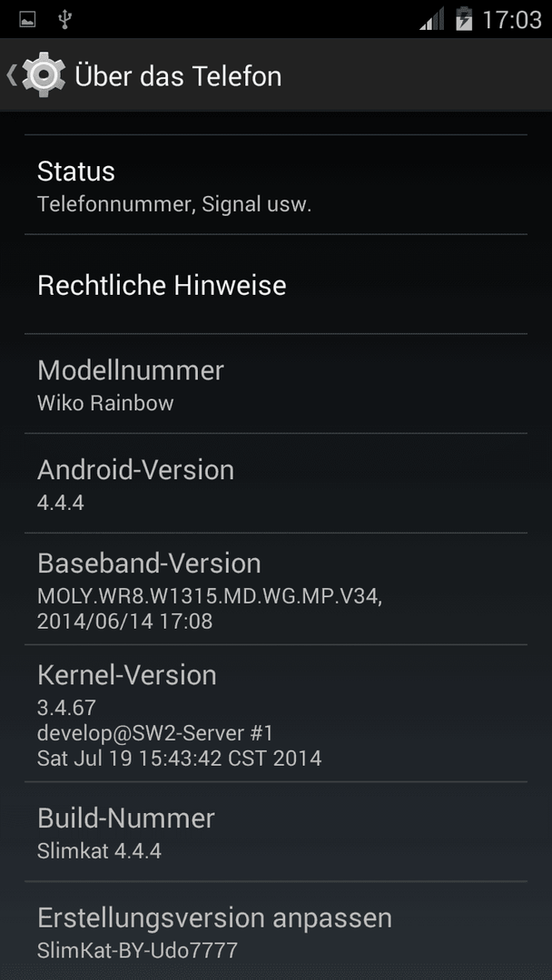Tap the Wiko Rainbow model text

point(105,403)
